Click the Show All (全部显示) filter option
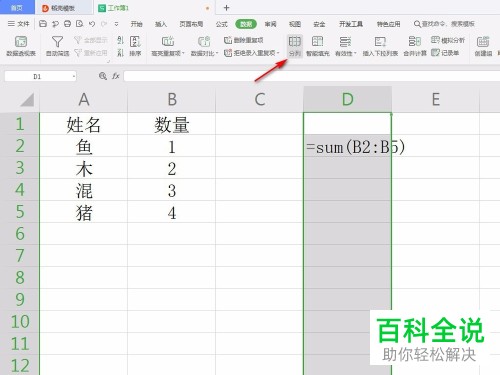500x375 pixels. pos(91,40)
